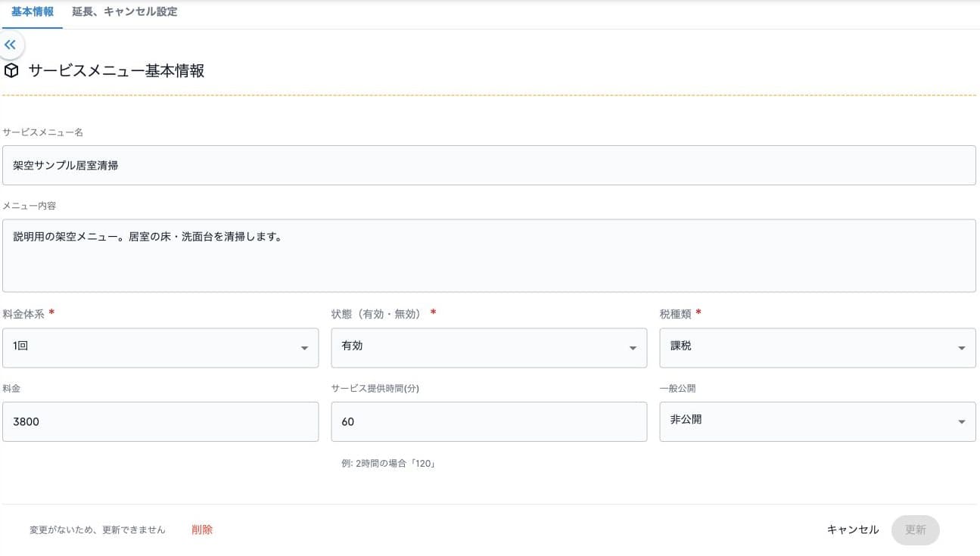Viewport: 980px width, 556px height.
Task: Click the サービス提供時間(分) label
Action: coord(375,388)
